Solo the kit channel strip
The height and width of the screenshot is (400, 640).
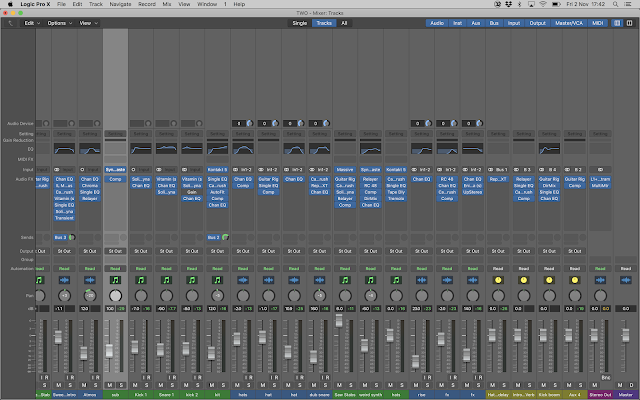coord(223,385)
